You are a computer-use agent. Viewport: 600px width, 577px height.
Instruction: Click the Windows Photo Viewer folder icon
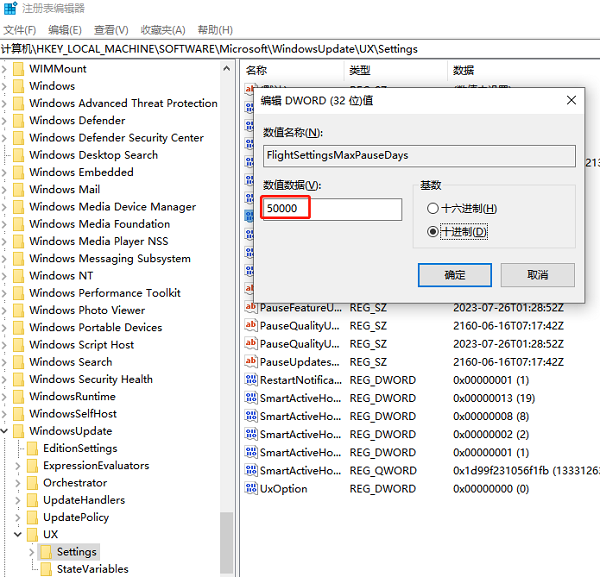pos(18,310)
